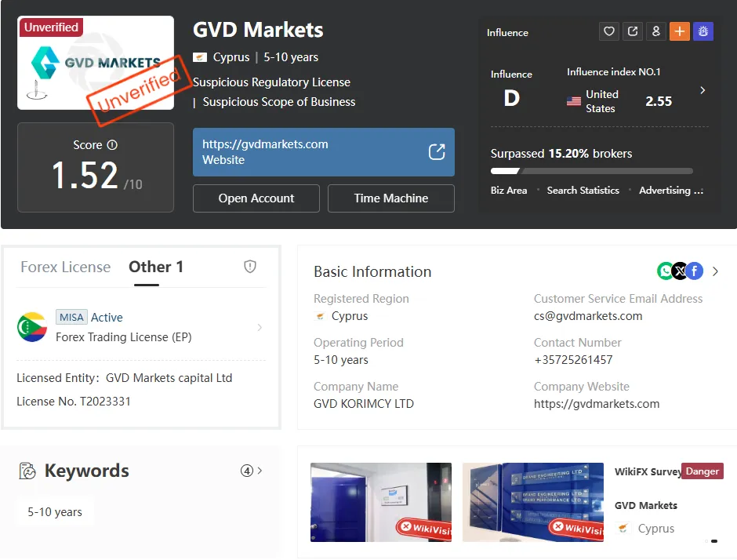This screenshot has height=560, width=737.
Task: Click the Danger survey badge
Action: tap(703, 471)
